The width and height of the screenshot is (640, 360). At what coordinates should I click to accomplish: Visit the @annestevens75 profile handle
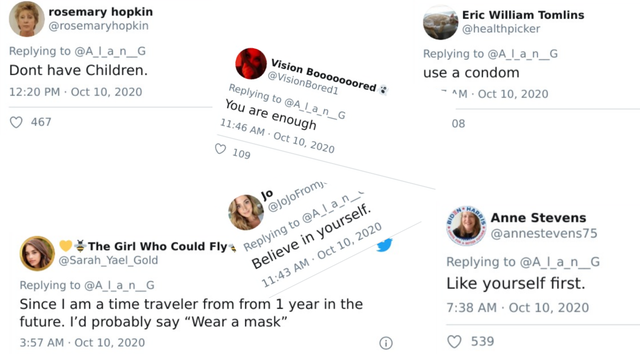[544, 233]
